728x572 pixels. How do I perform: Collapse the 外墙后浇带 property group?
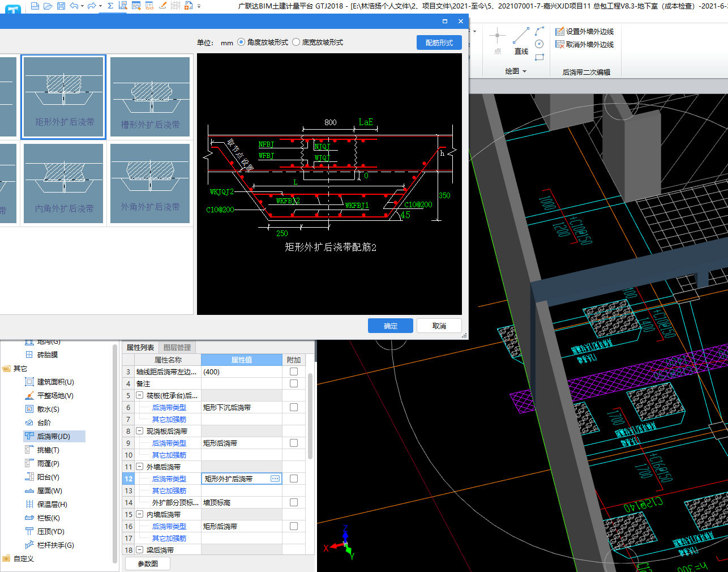pyautogui.click(x=140, y=467)
